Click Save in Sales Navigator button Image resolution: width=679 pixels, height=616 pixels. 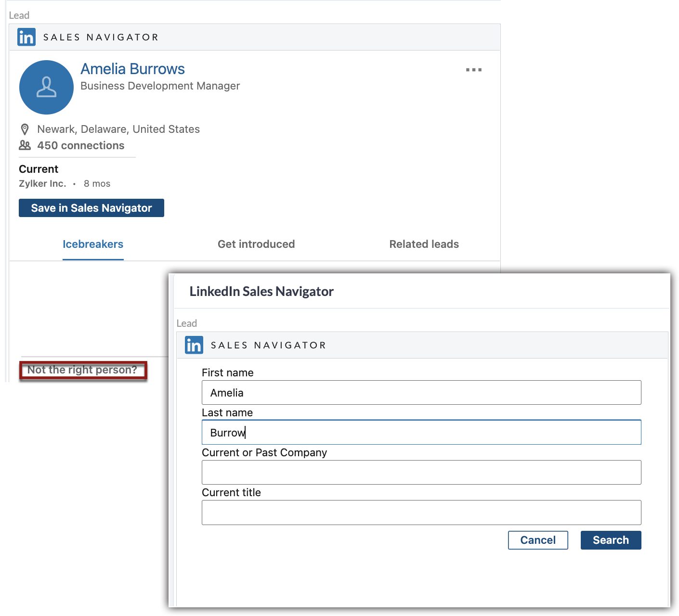(91, 208)
